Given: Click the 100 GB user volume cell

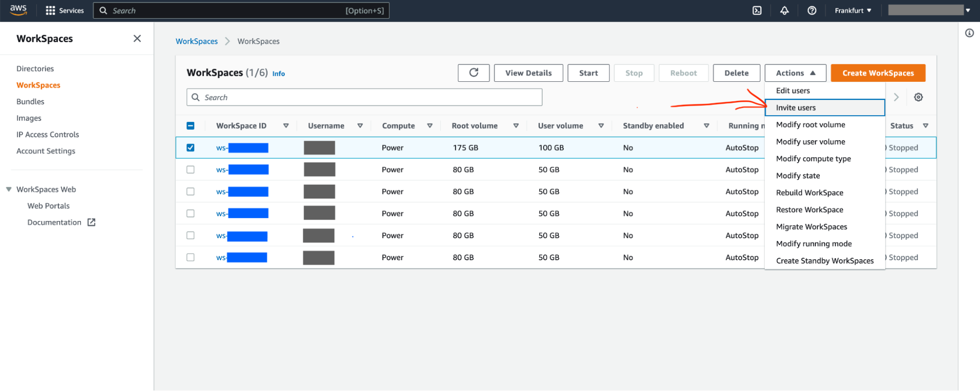Looking at the screenshot, I should click(x=551, y=147).
